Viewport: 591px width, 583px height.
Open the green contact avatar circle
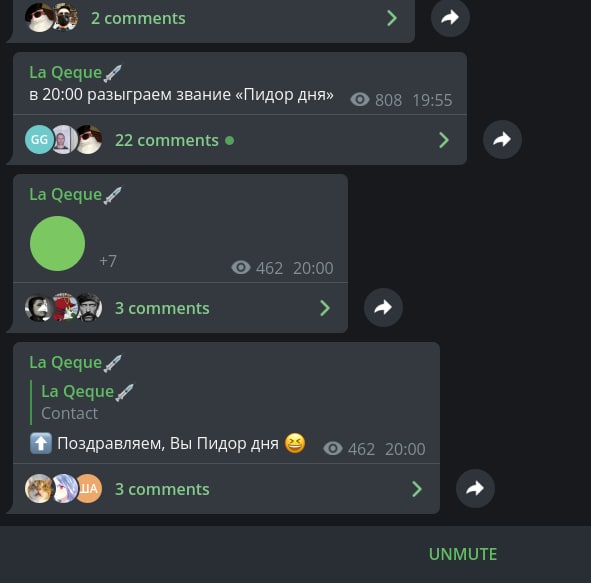click(x=57, y=243)
